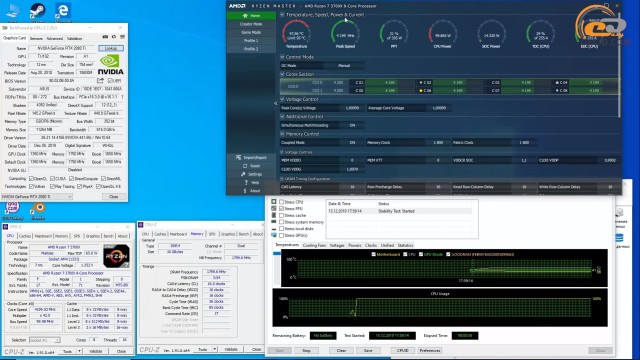Select Creator Mode in Ryzen Master sidebar

pos(251,24)
